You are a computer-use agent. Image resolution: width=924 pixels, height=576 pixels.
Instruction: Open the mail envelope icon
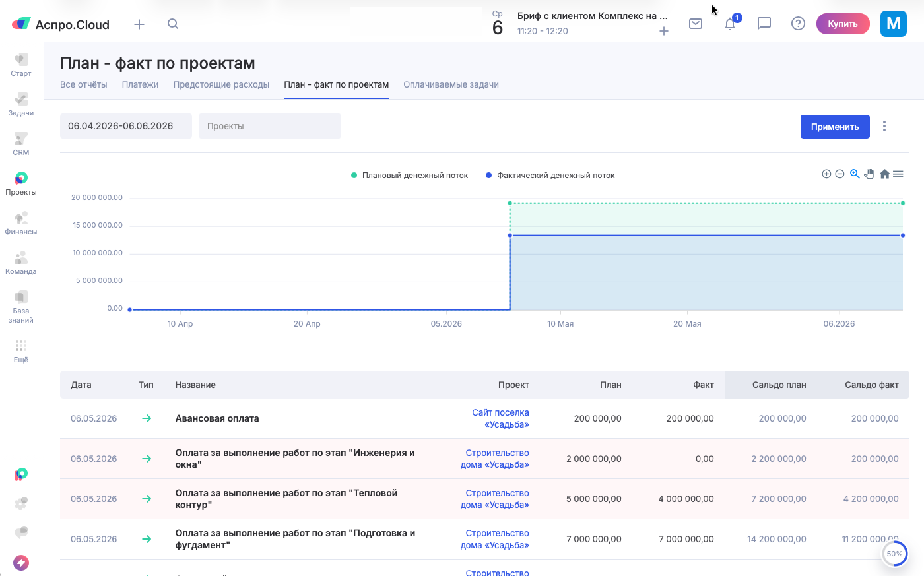pyautogui.click(x=696, y=24)
